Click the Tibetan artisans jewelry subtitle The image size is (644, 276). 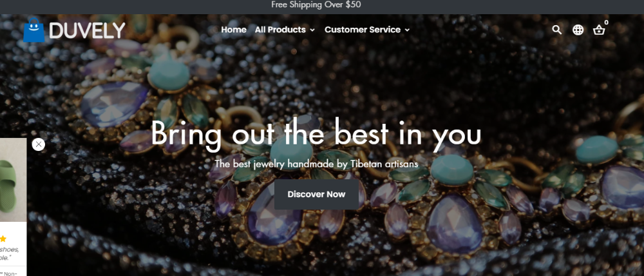(x=316, y=164)
